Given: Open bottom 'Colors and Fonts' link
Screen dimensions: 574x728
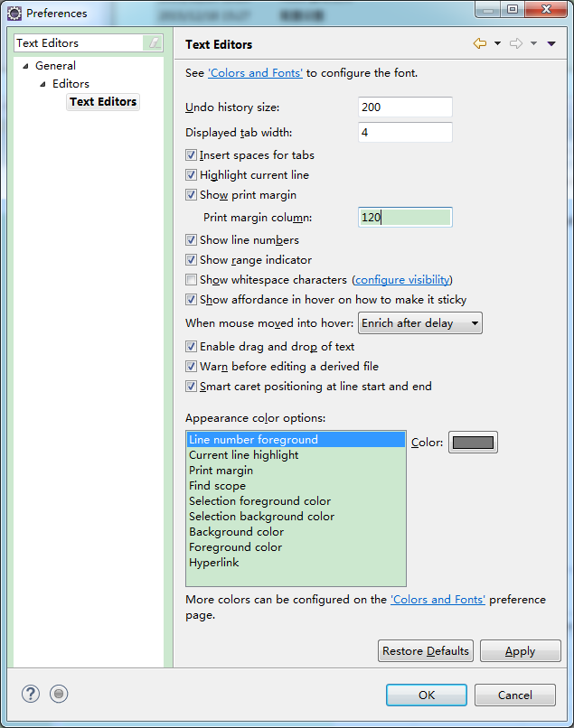Looking at the screenshot, I should 438,600.
